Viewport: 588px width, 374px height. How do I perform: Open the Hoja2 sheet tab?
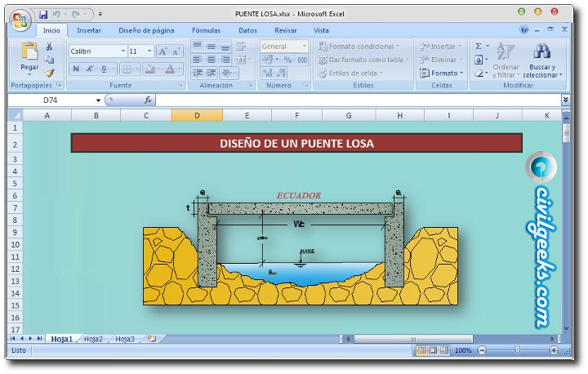pyautogui.click(x=93, y=338)
